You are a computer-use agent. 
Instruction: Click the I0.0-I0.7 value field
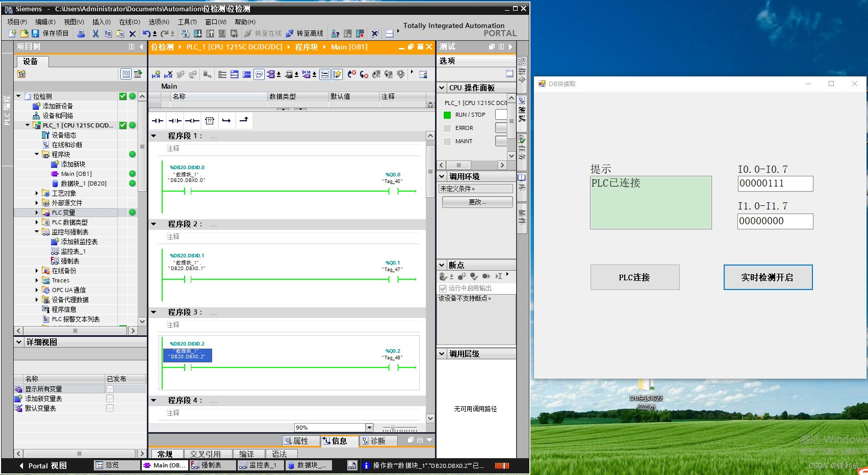click(775, 183)
